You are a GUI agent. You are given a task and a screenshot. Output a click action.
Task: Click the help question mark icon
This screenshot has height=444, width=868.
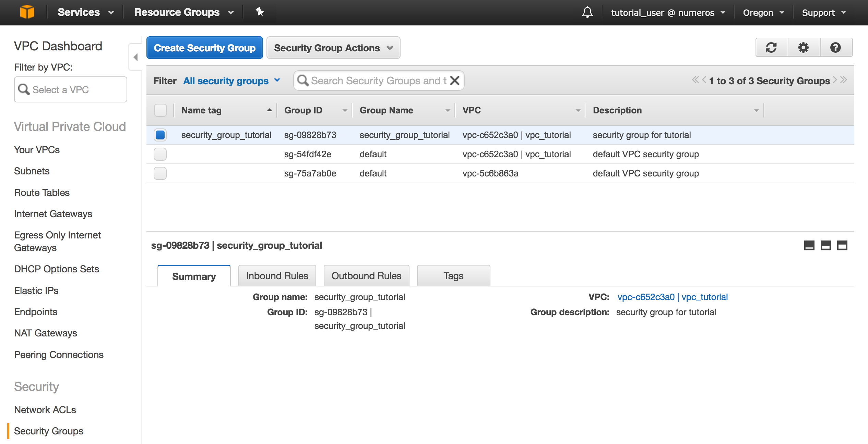click(835, 48)
